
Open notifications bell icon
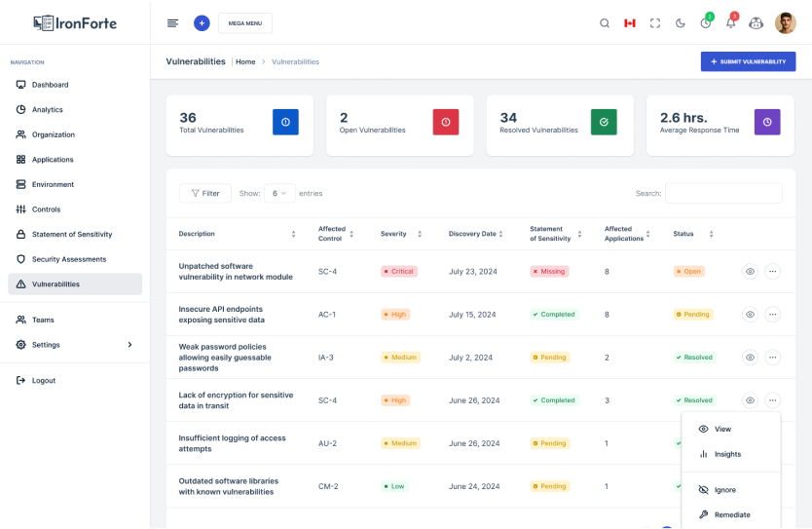[x=731, y=23]
